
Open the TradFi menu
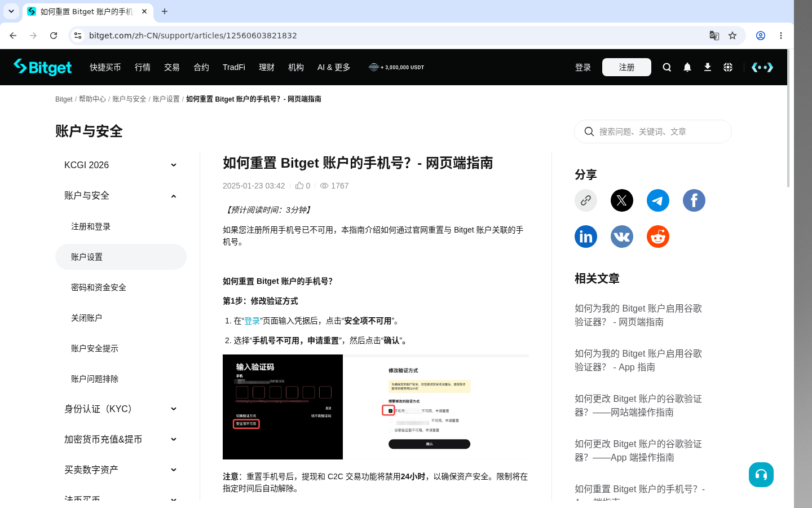(x=234, y=67)
